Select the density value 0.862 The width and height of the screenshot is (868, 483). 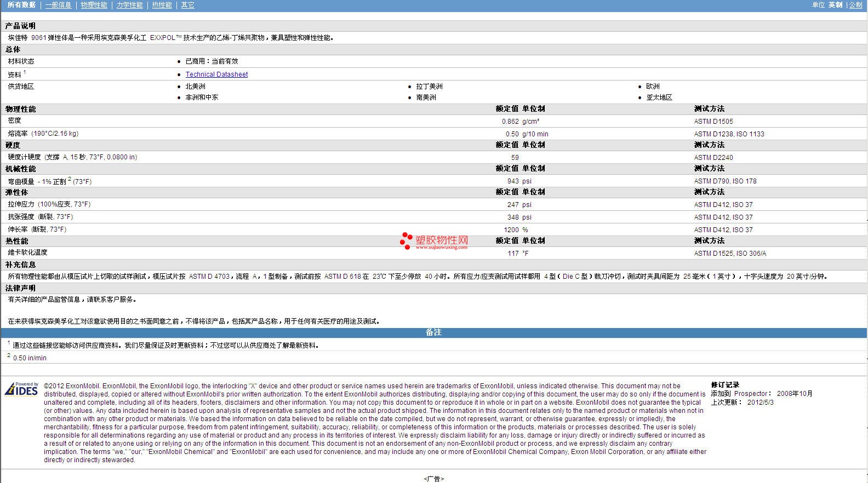510,122
